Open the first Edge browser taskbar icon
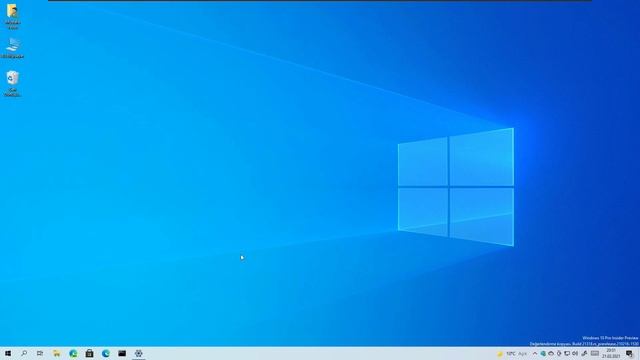The width and height of the screenshot is (640, 360). [x=73, y=353]
